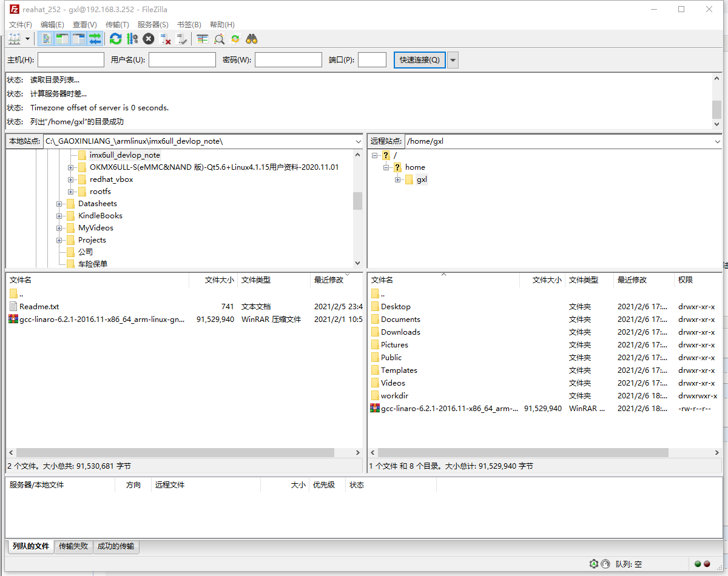The width and height of the screenshot is (728, 576).
Task: Open the remote site path dropdown
Action: tap(718, 141)
